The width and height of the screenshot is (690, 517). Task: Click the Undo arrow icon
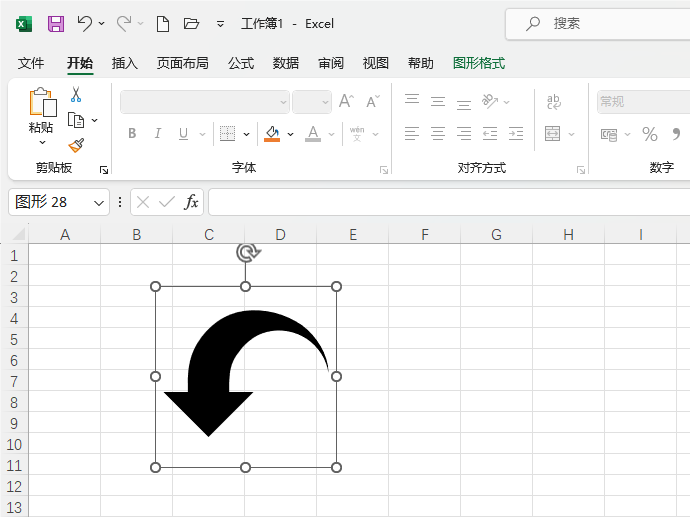84,23
